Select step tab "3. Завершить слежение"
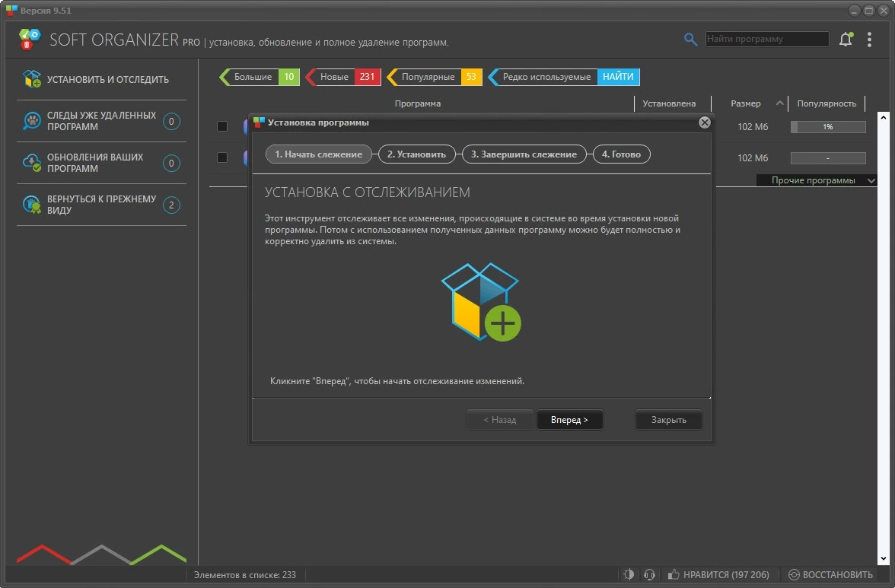 [x=524, y=154]
